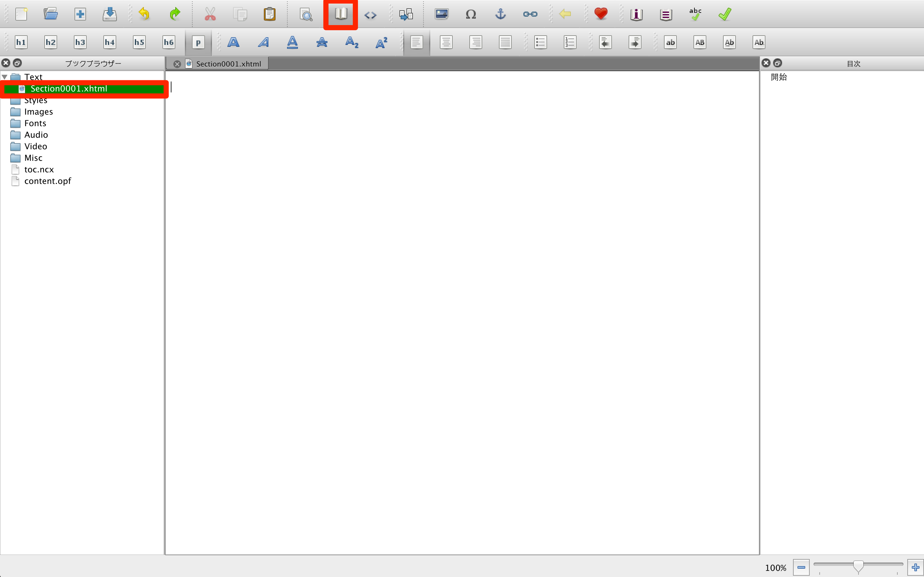The width and height of the screenshot is (924, 577).
Task: Click the zoom out minus button
Action: click(801, 567)
